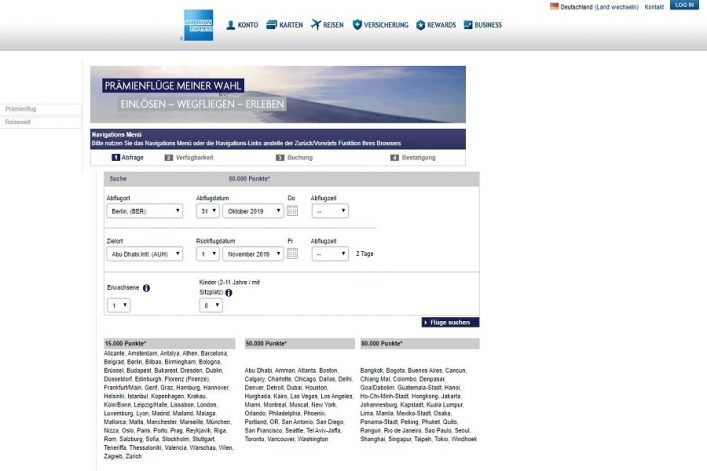Image resolution: width=707 pixels, height=471 pixels.
Task: Open the calendar icon for Abflugdatum
Action: point(292,210)
